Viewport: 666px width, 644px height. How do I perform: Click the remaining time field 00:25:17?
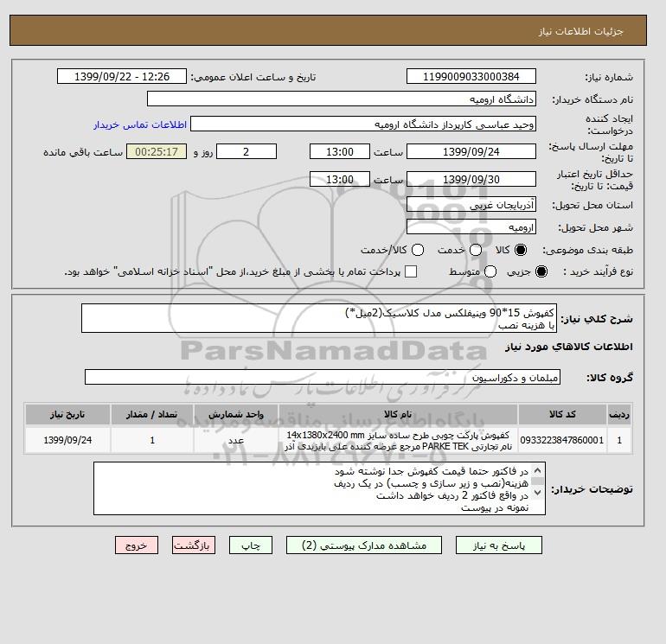pos(157,151)
